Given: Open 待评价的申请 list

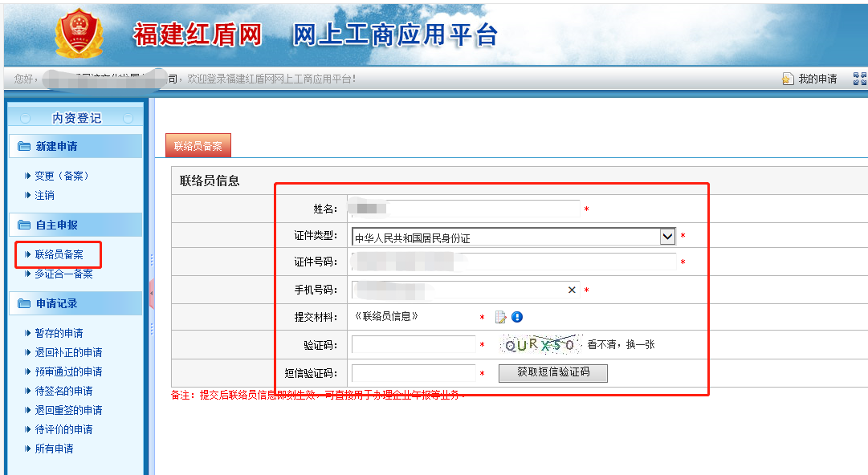Looking at the screenshot, I should coord(63,429).
